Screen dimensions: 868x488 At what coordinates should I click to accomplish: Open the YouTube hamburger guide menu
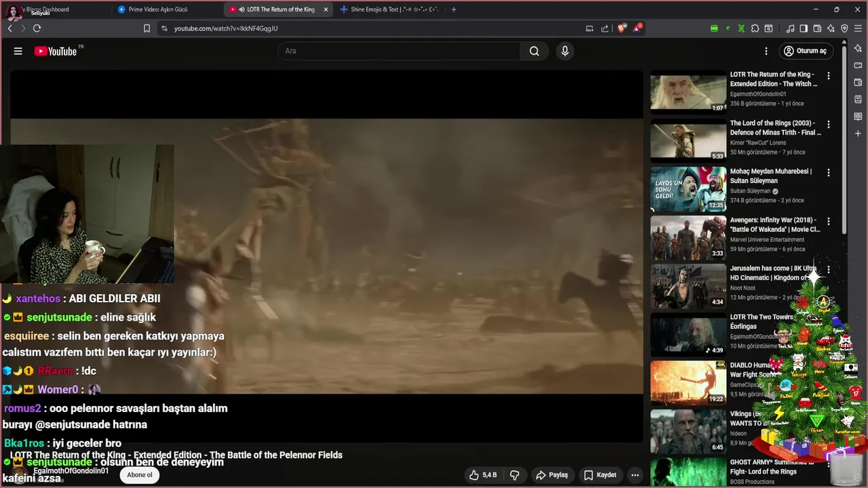18,51
